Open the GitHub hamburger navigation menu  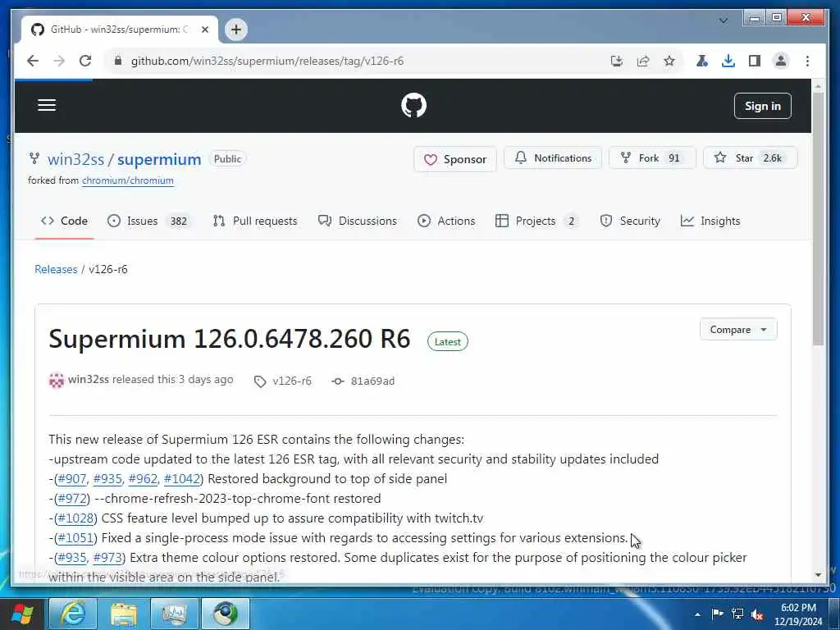(x=47, y=105)
